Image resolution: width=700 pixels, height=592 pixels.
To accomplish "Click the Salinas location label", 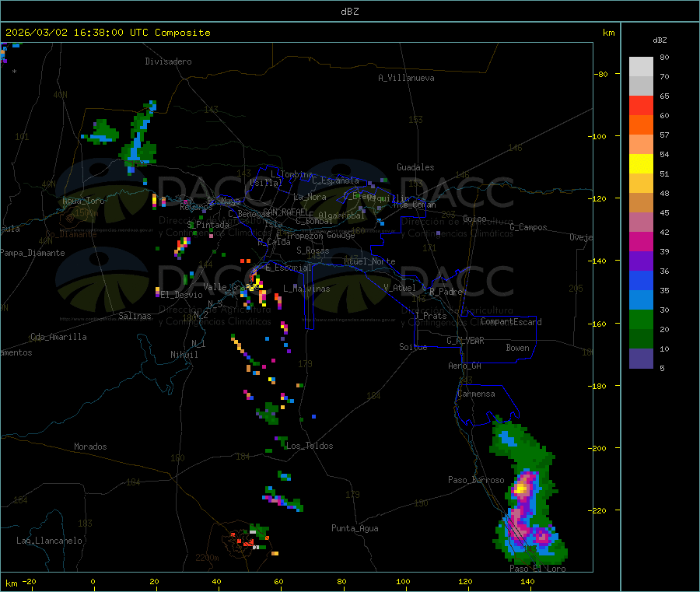I will coord(135,316).
